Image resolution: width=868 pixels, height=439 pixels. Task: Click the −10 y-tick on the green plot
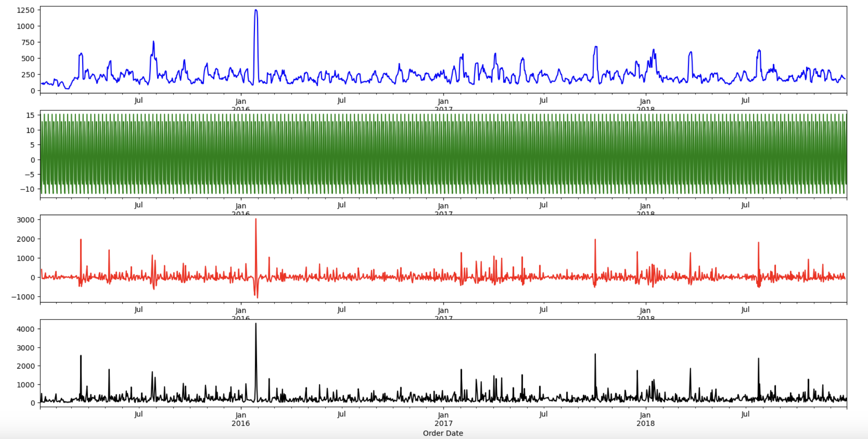[x=27, y=189]
